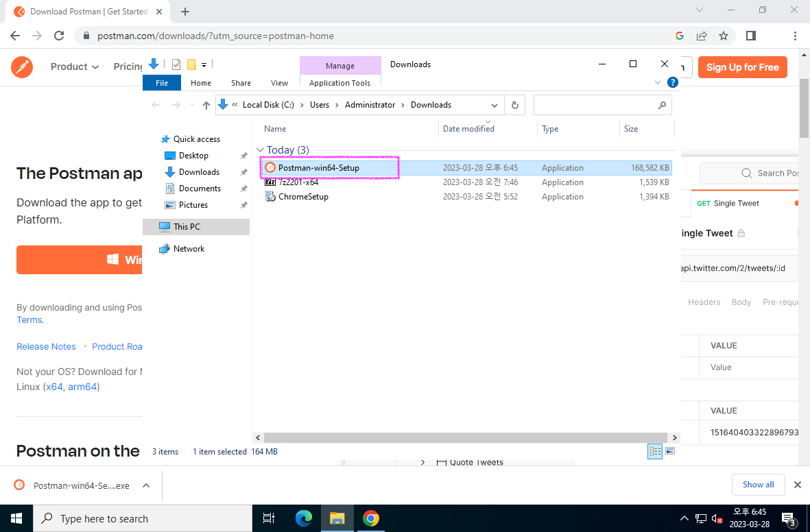Viewport: 810px width, 532px height.
Task: Open Linux x64 download link
Action: pyautogui.click(x=54, y=387)
